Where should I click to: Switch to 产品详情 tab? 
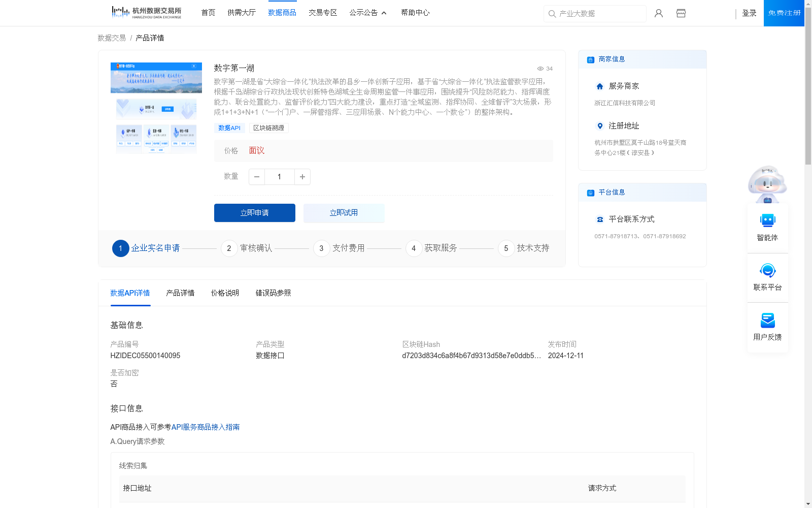point(180,293)
